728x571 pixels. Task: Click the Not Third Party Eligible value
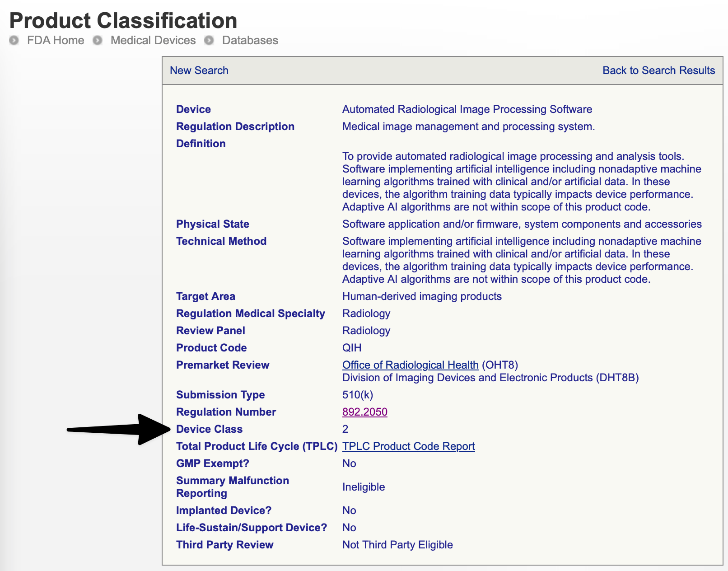tap(397, 545)
